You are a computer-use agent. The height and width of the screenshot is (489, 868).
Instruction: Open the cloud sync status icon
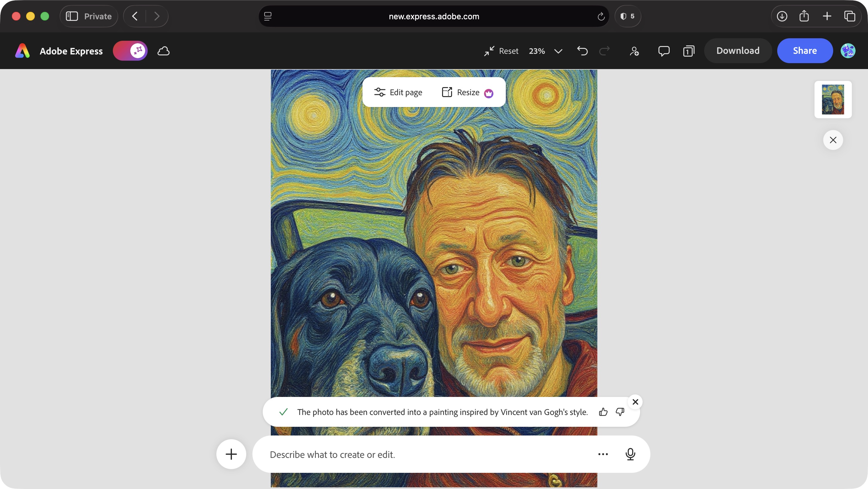pos(164,51)
